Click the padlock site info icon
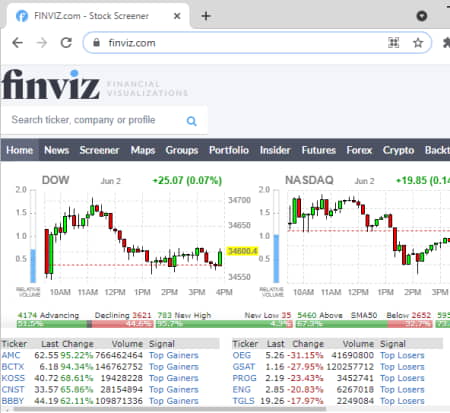This screenshot has width=450, height=413. [x=96, y=43]
